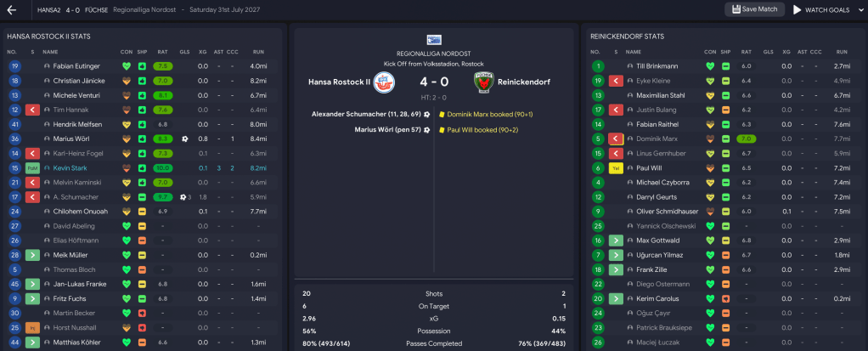Click Till Brinkmann's sharpness indicator
This screenshot has width=868, height=351.
pos(725,66)
